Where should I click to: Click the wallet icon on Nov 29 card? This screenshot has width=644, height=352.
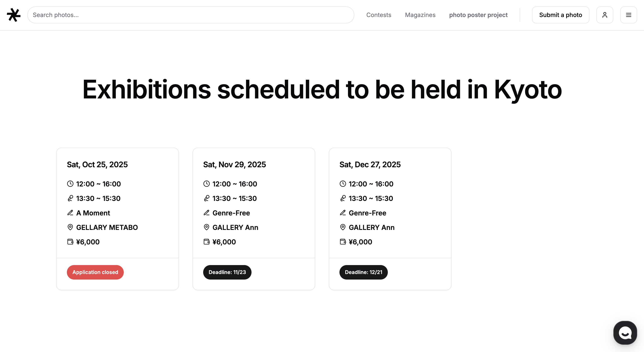(x=207, y=242)
